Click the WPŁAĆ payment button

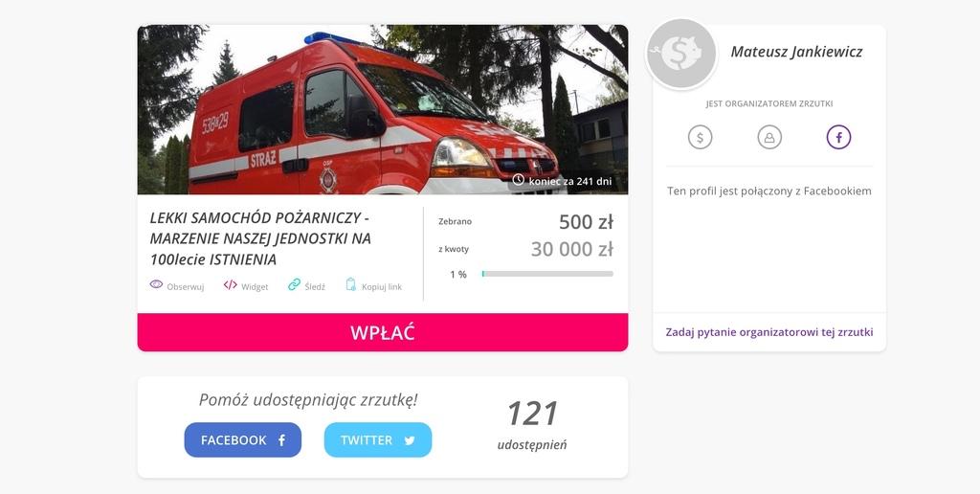click(x=383, y=332)
